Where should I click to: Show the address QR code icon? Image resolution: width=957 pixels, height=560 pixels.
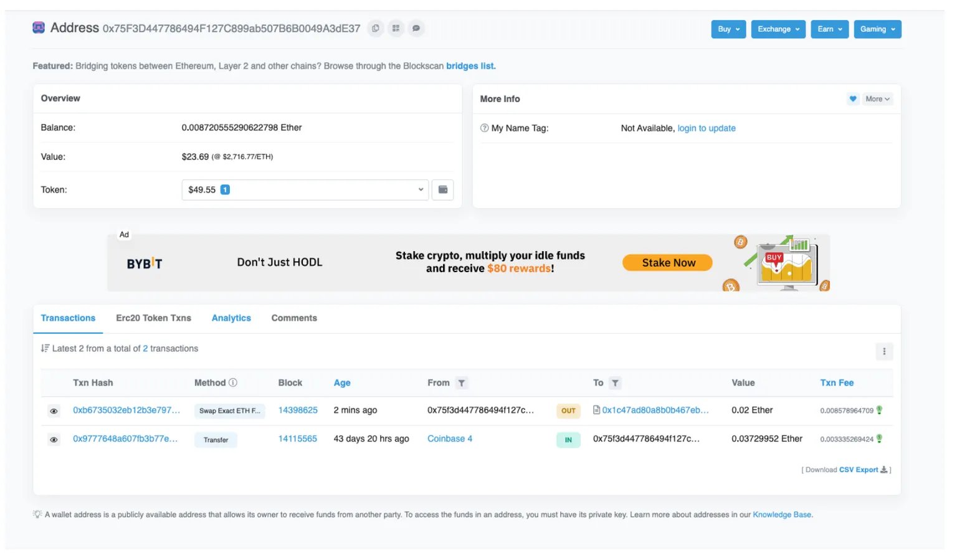396,29
